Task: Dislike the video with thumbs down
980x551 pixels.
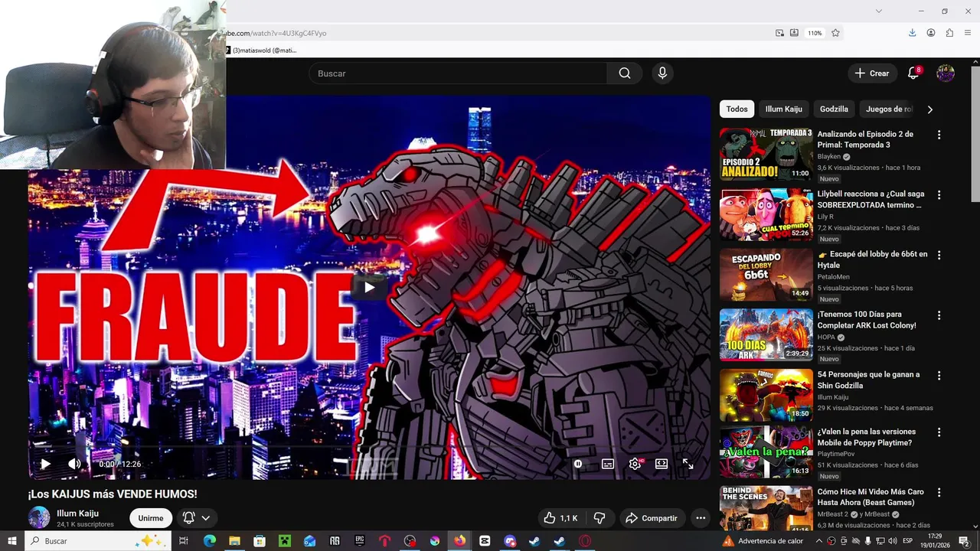Action: pyautogui.click(x=599, y=518)
